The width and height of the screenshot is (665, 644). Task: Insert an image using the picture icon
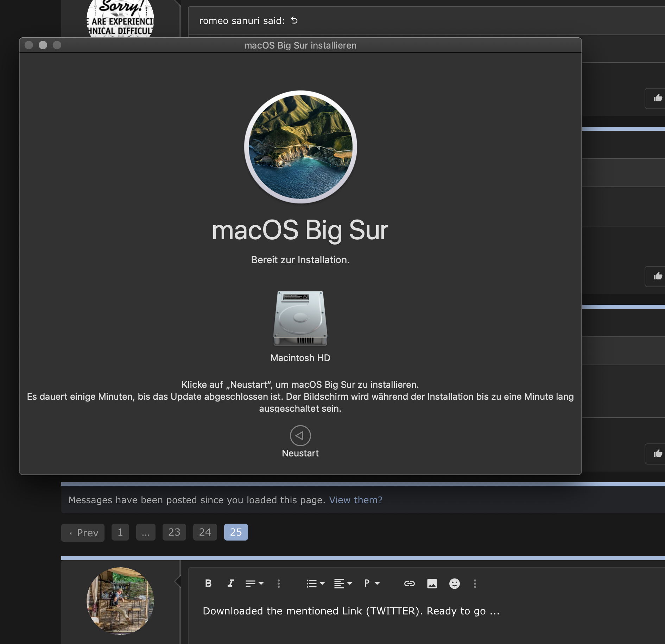(x=432, y=583)
